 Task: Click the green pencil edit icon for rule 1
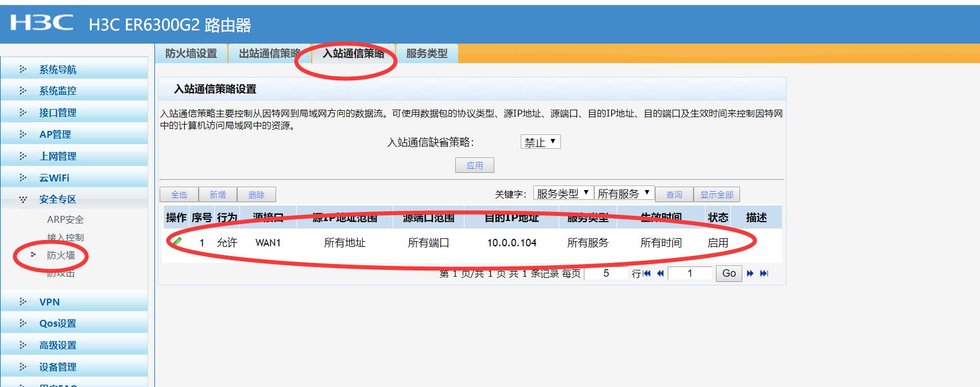(x=177, y=242)
